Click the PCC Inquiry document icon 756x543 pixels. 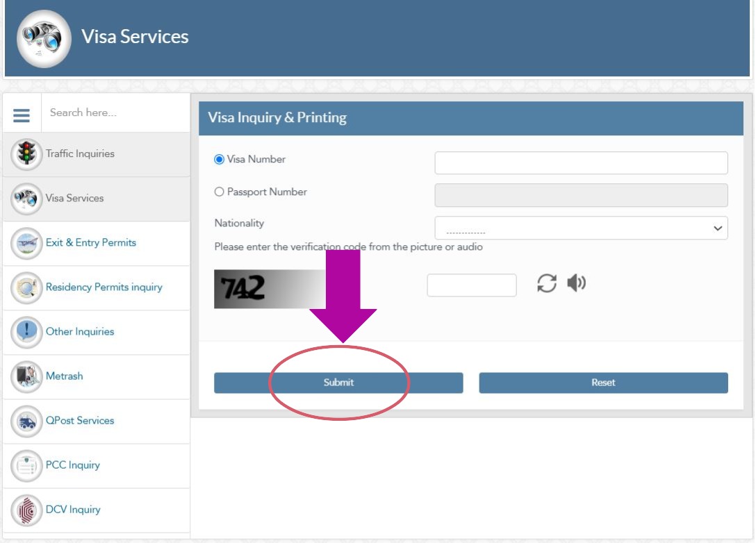point(26,465)
